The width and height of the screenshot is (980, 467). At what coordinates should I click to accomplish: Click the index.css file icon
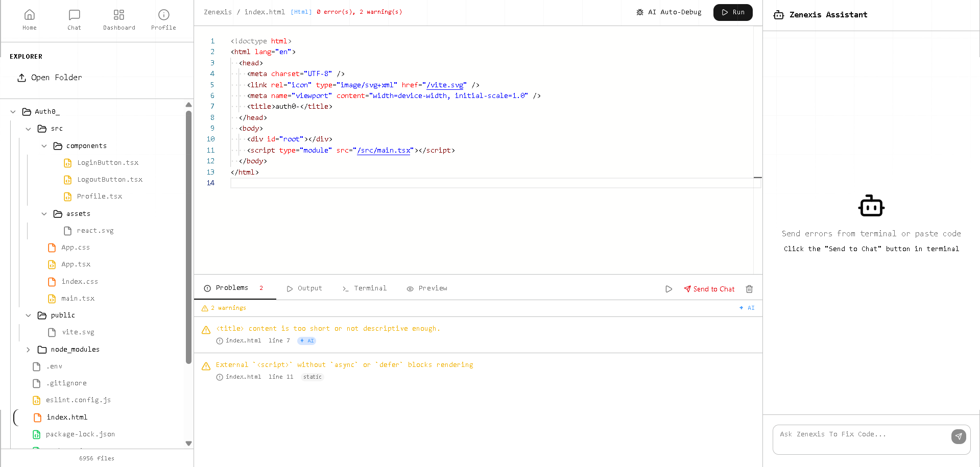point(52,282)
